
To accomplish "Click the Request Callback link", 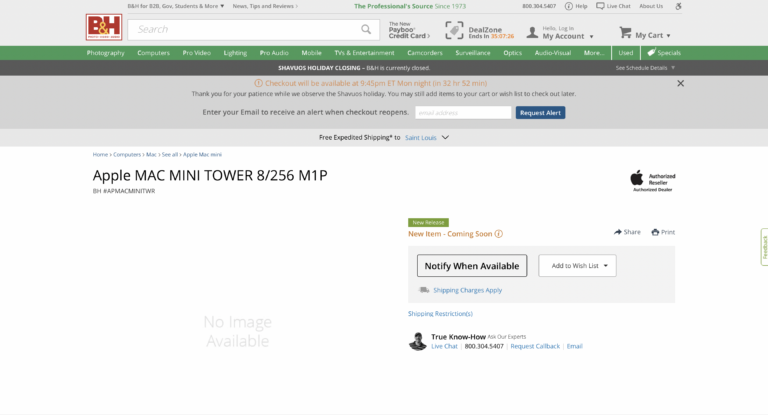I will click(535, 346).
